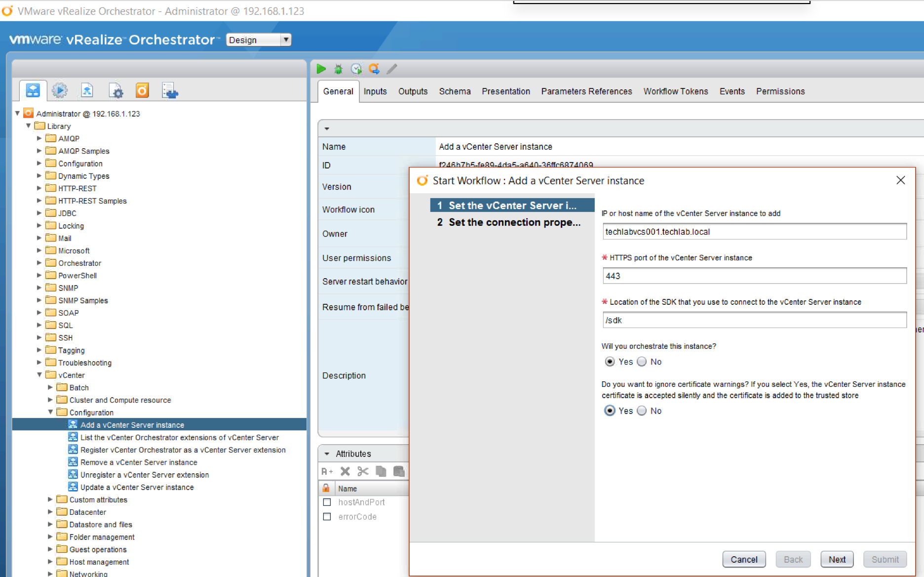Click the Next button
Viewport: 924px width, 577px height.
tap(837, 559)
